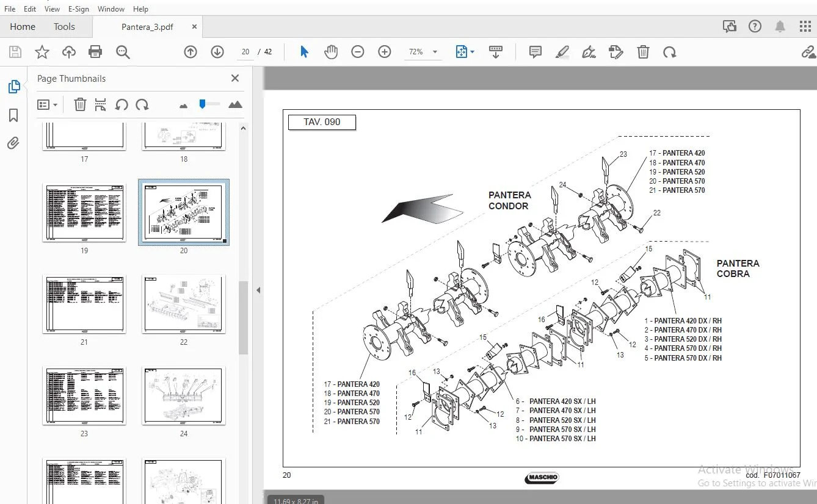The height and width of the screenshot is (504, 817).
Task: Open the sign document pen tool
Action: coord(589,52)
